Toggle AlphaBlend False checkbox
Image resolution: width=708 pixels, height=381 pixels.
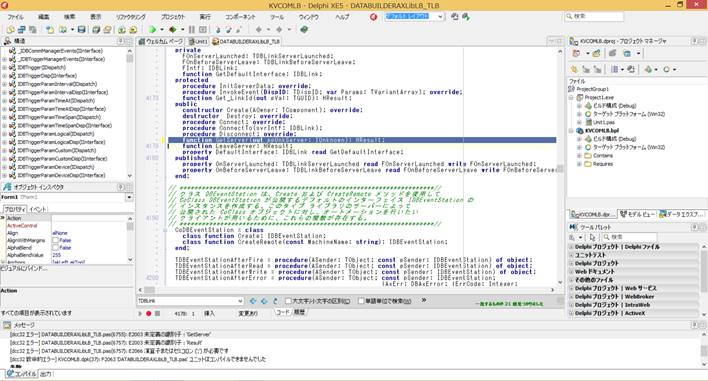[55, 248]
